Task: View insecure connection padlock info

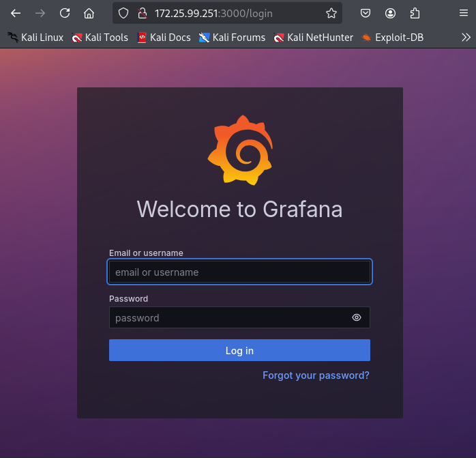Action: [x=143, y=14]
